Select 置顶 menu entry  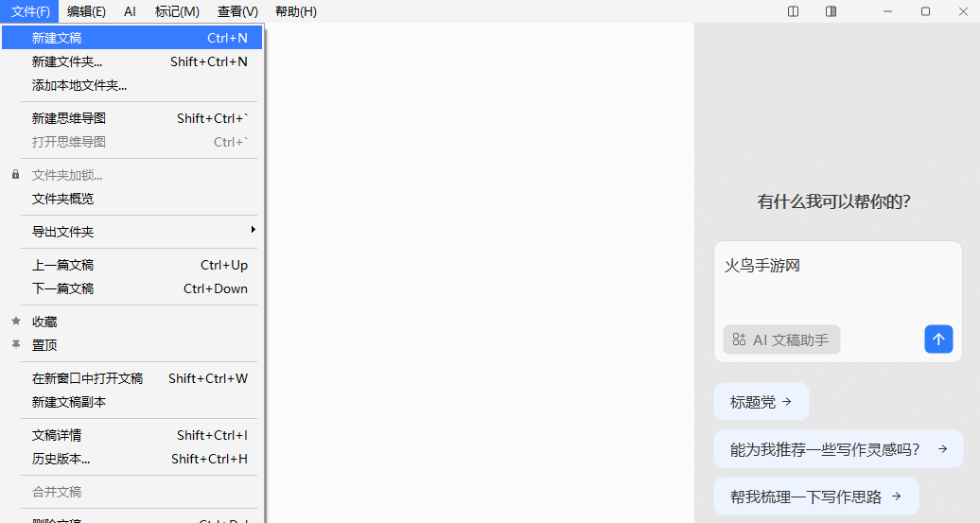click(x=131, y=345)
